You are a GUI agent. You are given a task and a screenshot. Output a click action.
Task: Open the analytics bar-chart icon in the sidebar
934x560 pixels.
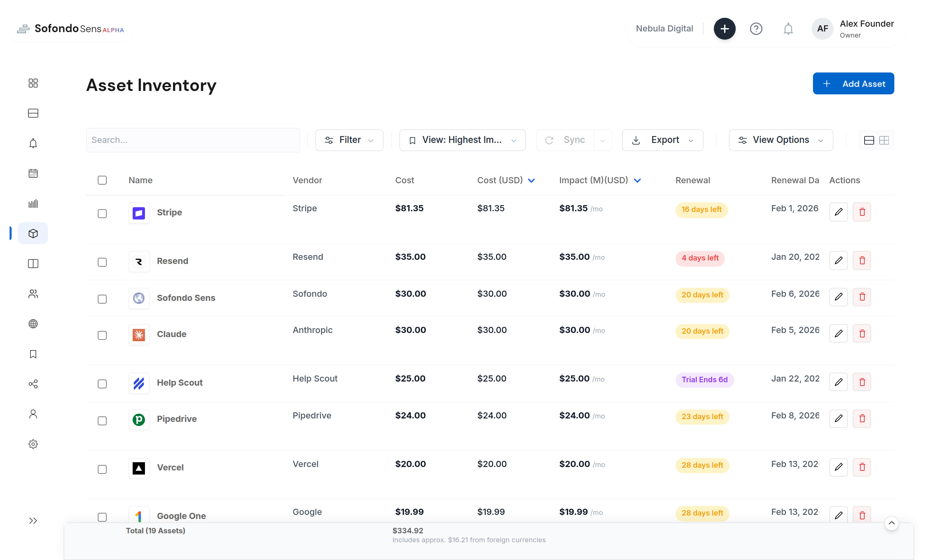click(x=33, y=203)
